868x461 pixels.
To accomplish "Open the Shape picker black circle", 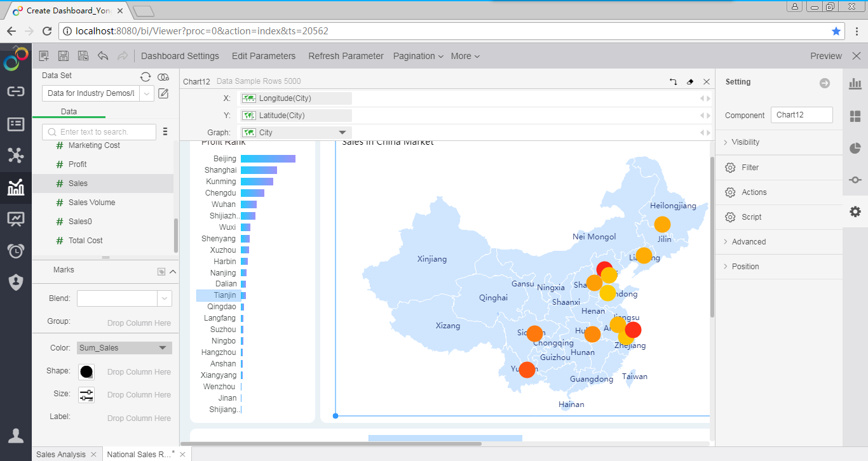I will click(86, 372).
